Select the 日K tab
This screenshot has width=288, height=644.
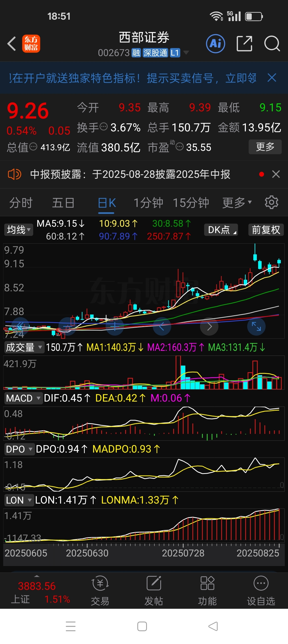(x=107, y=203)
